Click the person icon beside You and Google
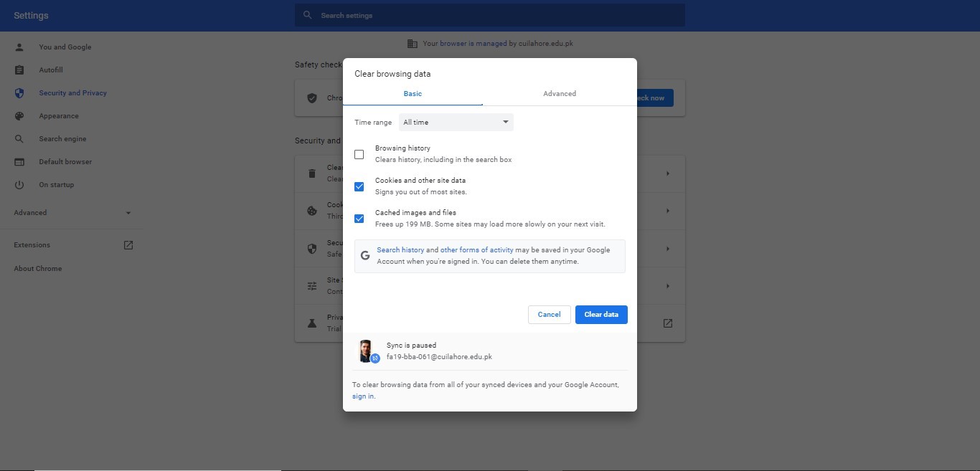This screenshot has width=980, height=471. click(19, 47)
